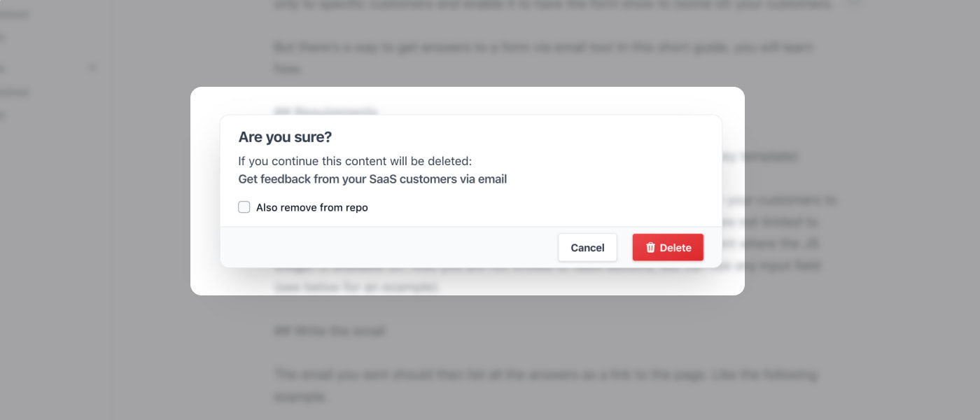Select the "Get feedback from your SaaS customers" title
Screen dimensions: 980x420
[372, 179]
